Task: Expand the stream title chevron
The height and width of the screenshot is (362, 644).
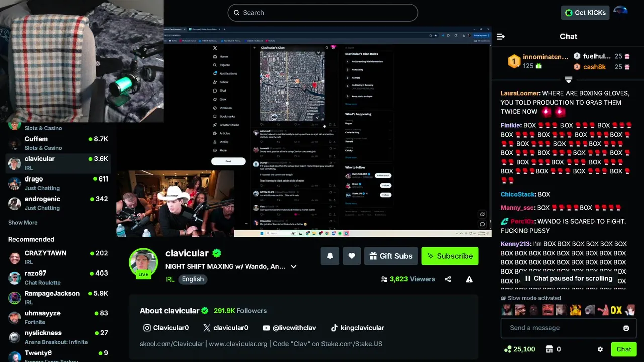Action: pyautogui.click(x=294, y=267)
